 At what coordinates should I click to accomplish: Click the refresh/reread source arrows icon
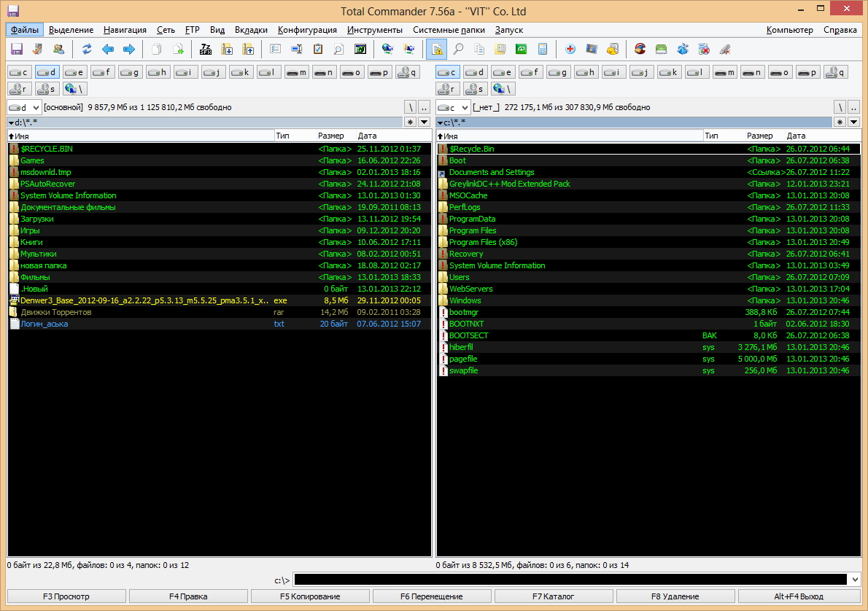click(x=87, y=50)
